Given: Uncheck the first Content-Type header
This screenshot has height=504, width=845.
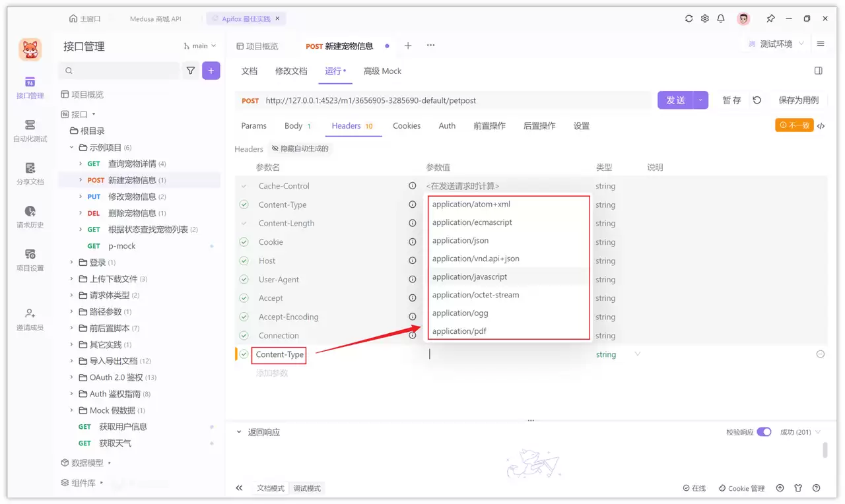Looking at the screenshot, I should pyautogui.click(x=244, y=205).
